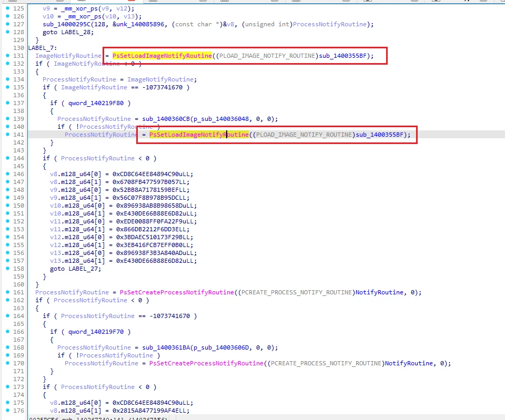Click constant 0x2815A8477199AF4ELL on line 176
The height and width of the screenshot is (420, 505).
click(x=151, y=411)
